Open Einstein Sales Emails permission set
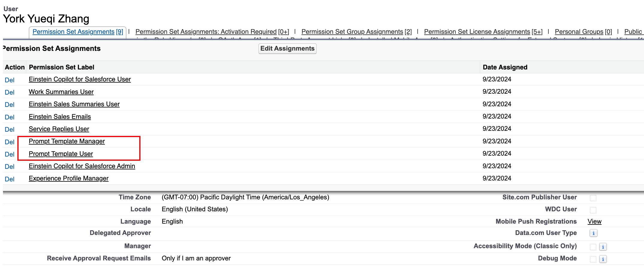644x267 pixels. click(x=60, y=117)
